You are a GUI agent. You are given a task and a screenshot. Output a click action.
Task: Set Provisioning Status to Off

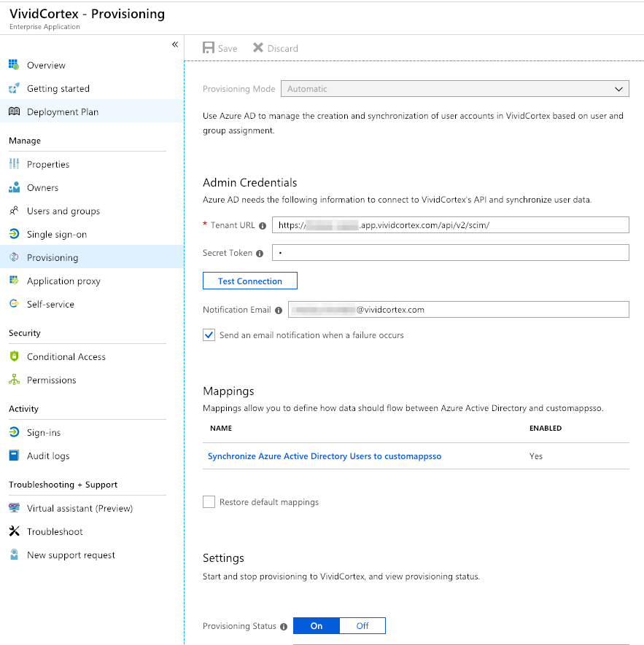(362, 625)
